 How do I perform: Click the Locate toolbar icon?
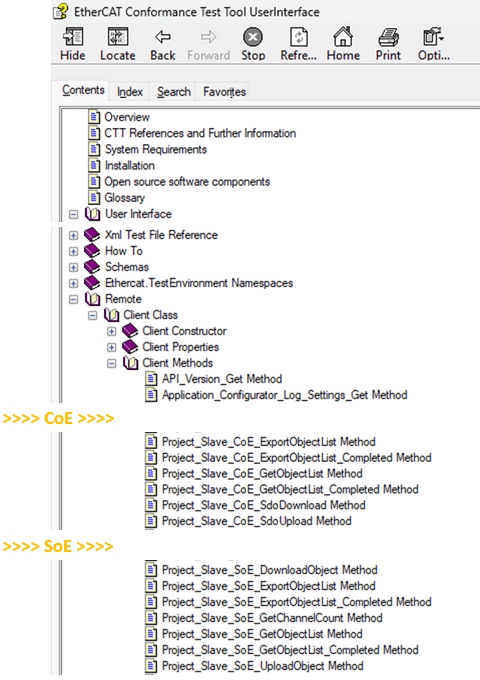(x=118, y=37)
